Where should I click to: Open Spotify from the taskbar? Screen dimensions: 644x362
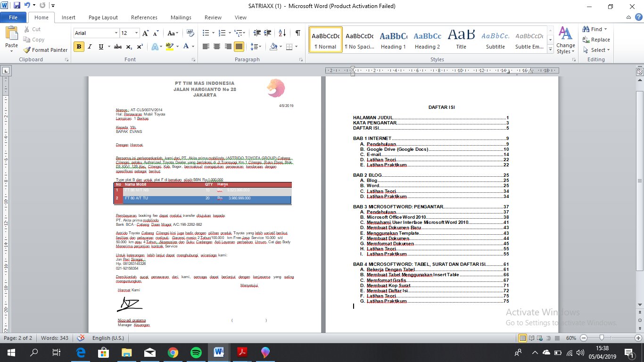click(x=196, y=352)
